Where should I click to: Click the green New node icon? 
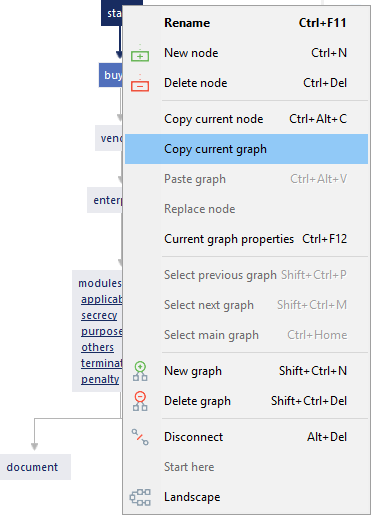[x=140, y=53]
